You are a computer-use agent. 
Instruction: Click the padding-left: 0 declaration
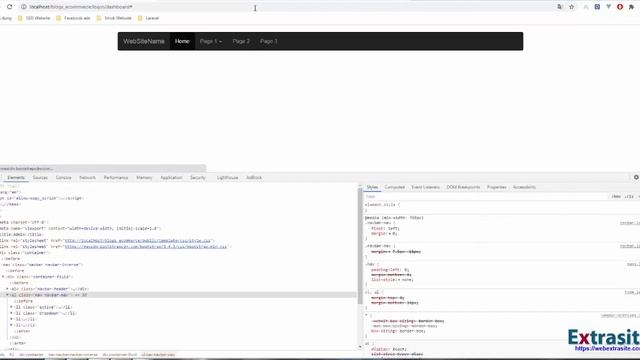tap(390, 270)
